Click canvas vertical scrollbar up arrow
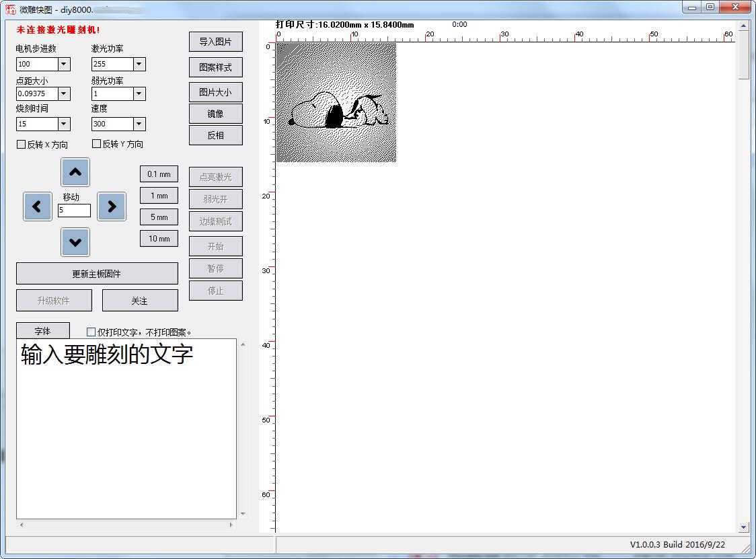The image size is (756, 559). 743,26
